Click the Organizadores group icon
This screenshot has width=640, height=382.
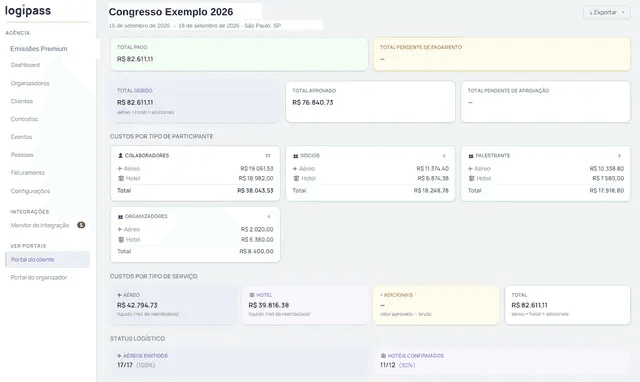coord(120,217)
